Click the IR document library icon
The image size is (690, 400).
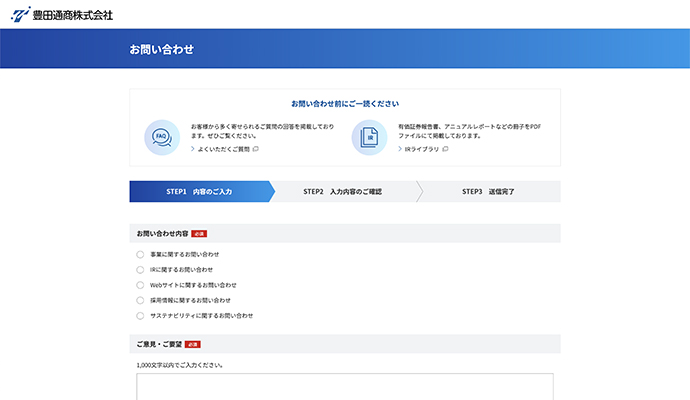pos(369,136)
